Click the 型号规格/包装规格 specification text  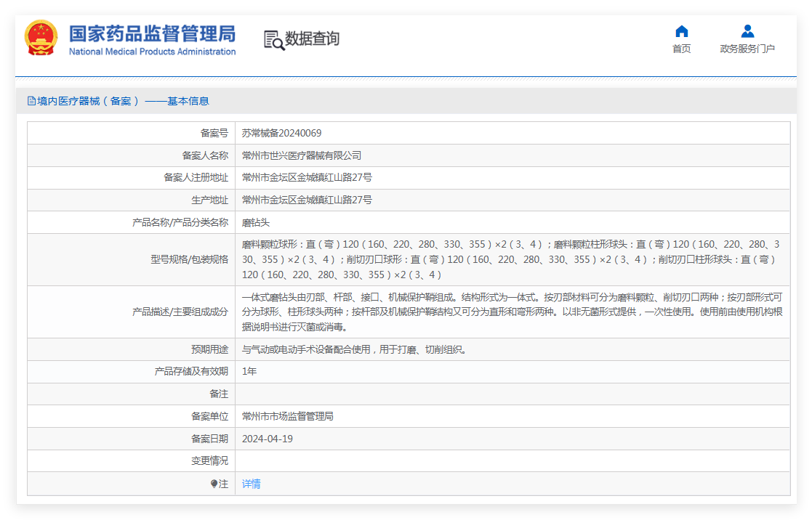coord(511,259)
